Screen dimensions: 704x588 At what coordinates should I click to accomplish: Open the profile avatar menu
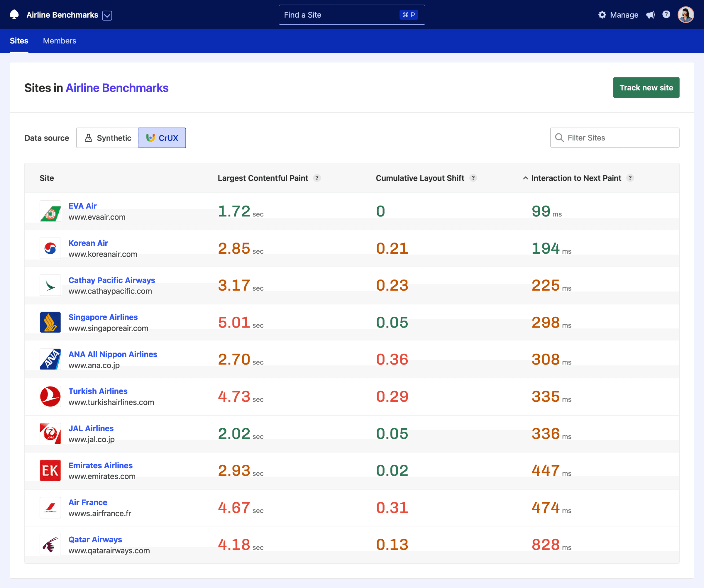tap(686, 14)
